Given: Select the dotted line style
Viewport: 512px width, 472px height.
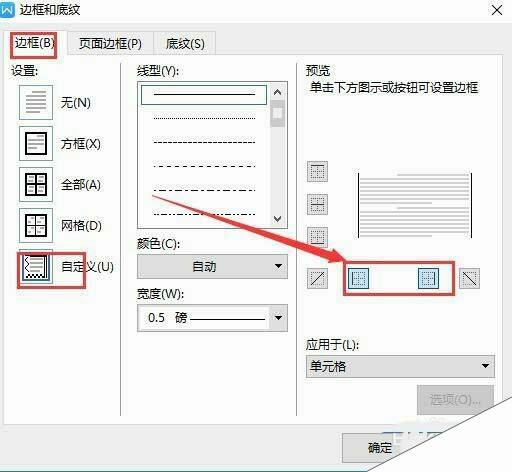Looking at the screenshot, I should [x=204, y=118].
